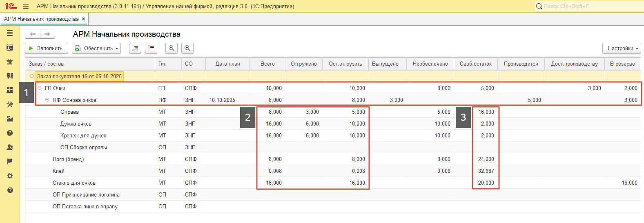The image size is (644, 223).
Task: Click the Своб.остаток column header
Action: coord(476,64)
